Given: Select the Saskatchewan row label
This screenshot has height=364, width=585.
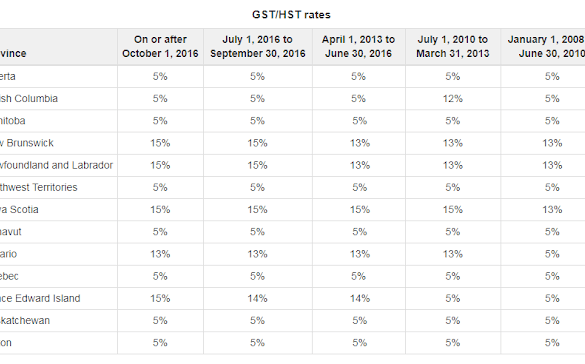Looking at the screenshot, I should click(x=25, y=321).
